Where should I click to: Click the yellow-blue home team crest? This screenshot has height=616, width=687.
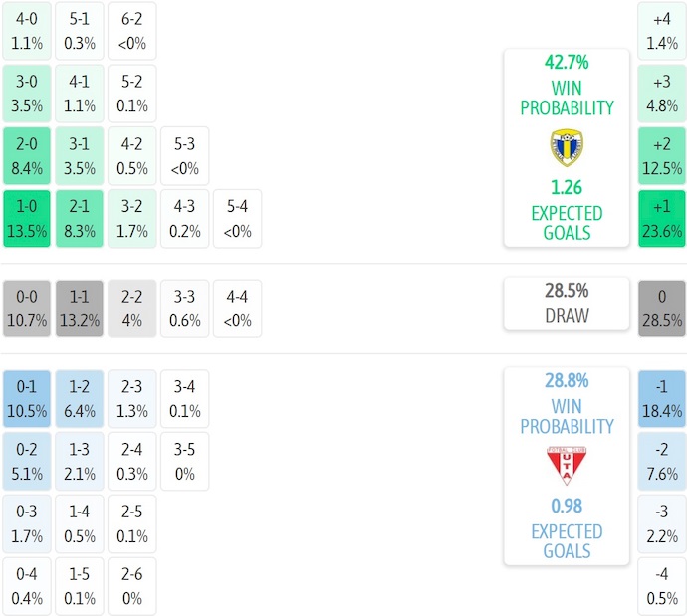566,147
